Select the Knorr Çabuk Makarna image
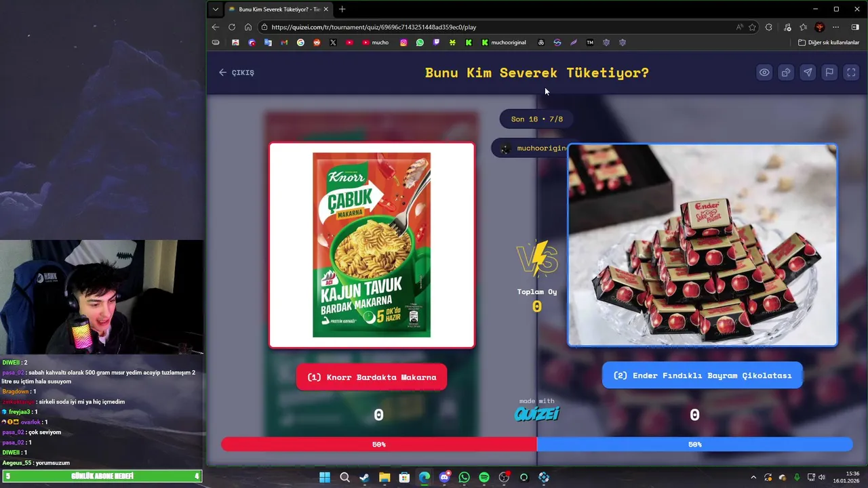 pyautogui.click(x=372, y=245)
